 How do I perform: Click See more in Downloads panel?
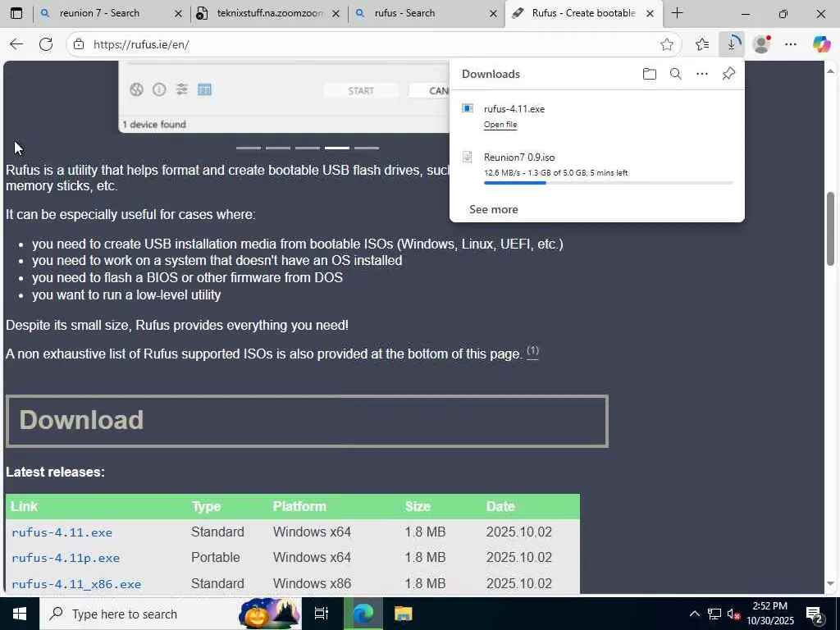pos(493,209)
